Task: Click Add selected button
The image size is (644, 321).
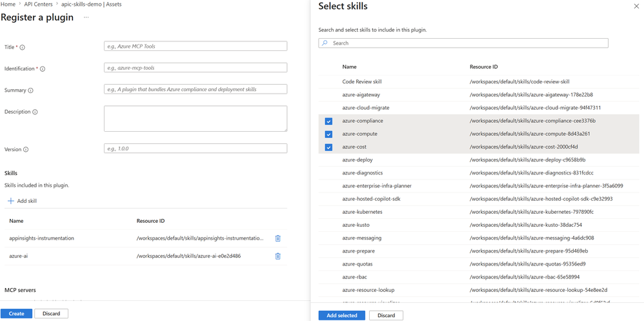Action: tap(342, 315)
